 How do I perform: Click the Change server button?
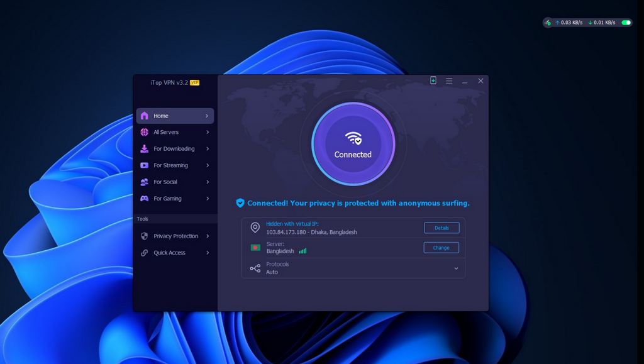(441, 248)
